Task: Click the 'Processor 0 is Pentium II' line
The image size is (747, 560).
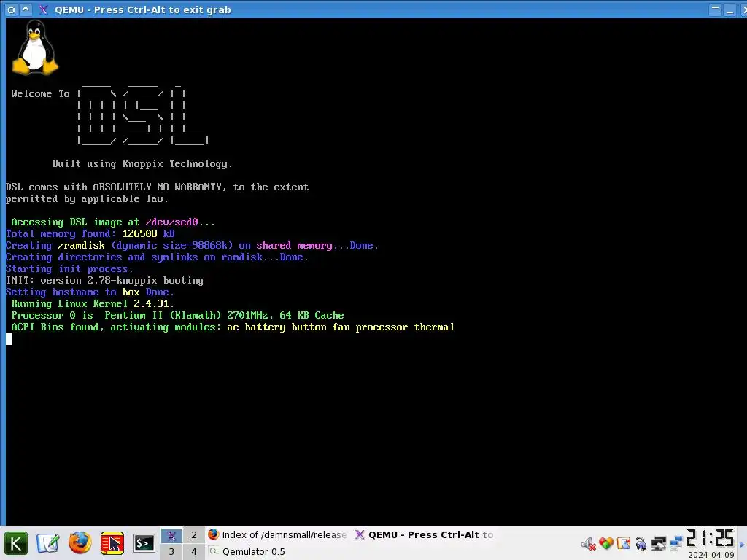Action: click(x=178, y=316)
